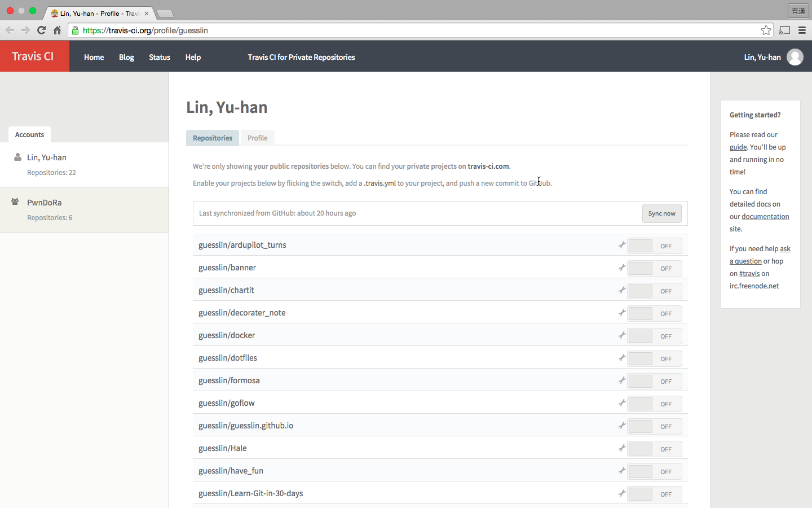Open settings wrench for guesslin/guesslin.github.io
This screenshot has width=812, height=508.
(x=622, y=426)
